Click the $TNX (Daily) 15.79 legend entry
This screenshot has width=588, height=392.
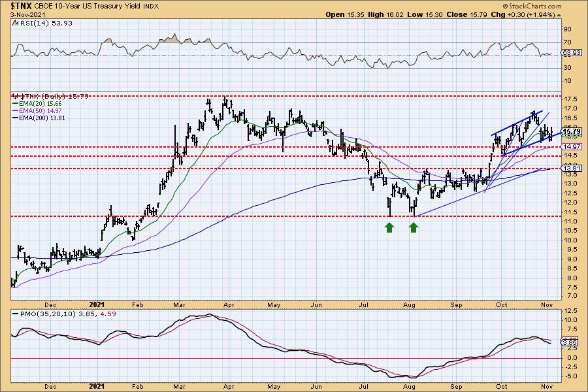coord(50,97)
